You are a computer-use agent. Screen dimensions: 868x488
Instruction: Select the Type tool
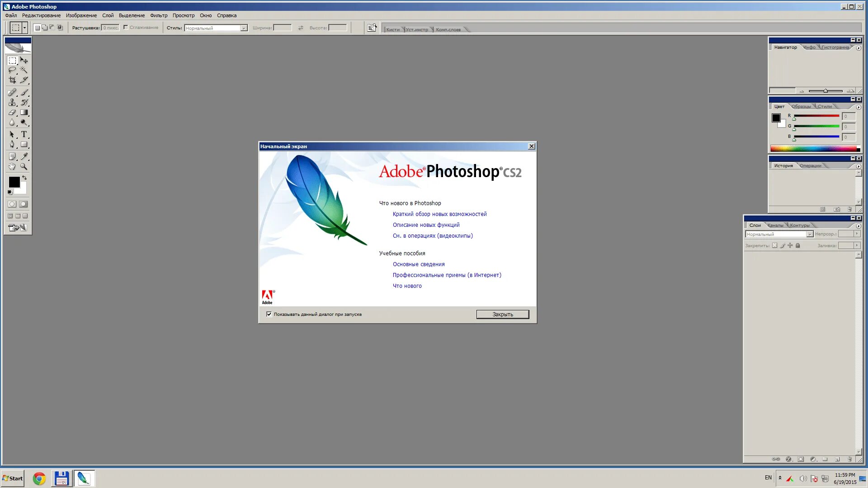tap(24, 134)
